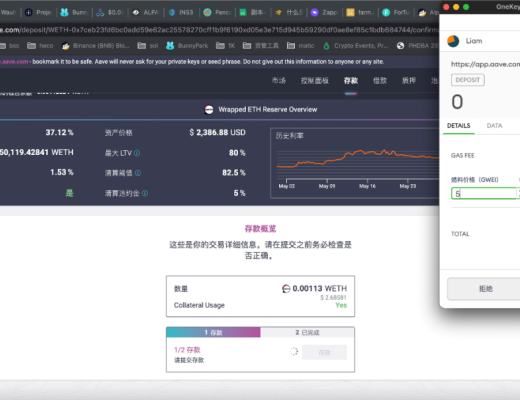Switch to the DETAILS tab in OneKey
This screenshot has height=400, width=520.
coord(459,126)
